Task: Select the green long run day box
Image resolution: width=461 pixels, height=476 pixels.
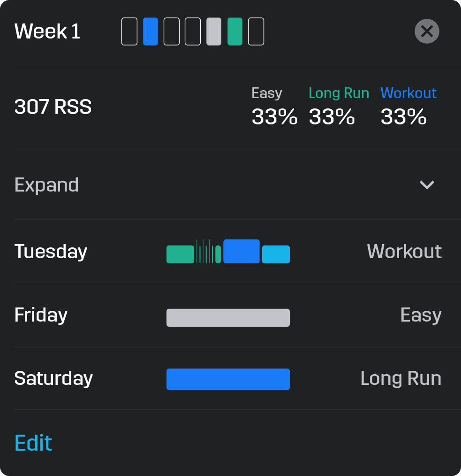Action: 235,31
